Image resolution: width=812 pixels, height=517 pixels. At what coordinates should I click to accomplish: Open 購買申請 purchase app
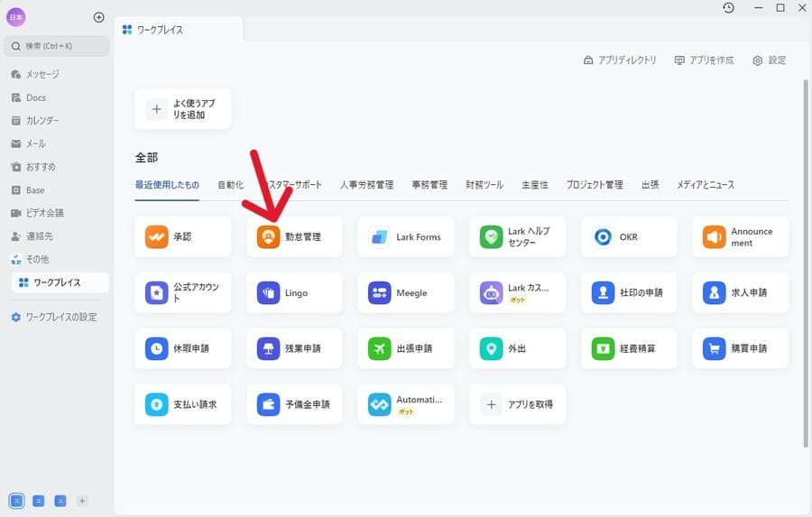pos(741,348)
